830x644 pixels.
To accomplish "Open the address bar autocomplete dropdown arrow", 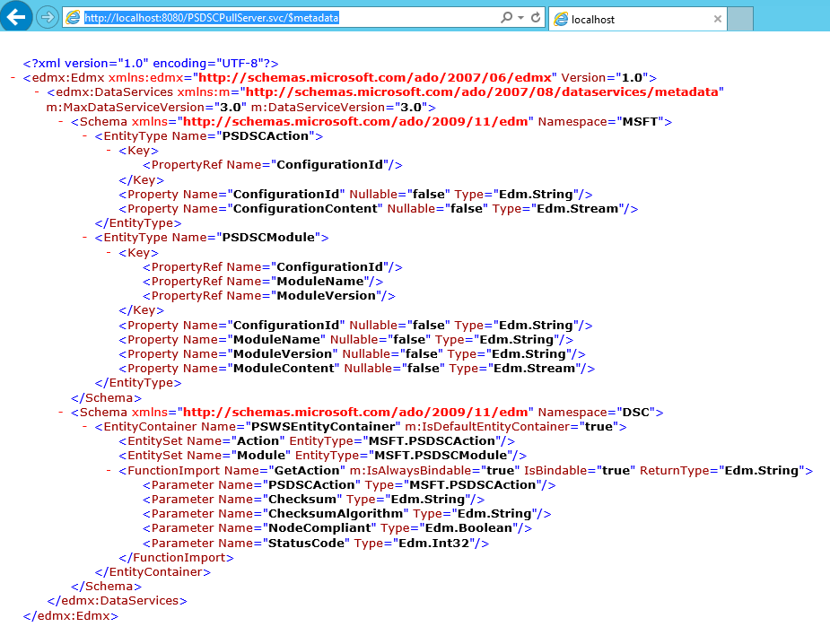I will (520, 17).
